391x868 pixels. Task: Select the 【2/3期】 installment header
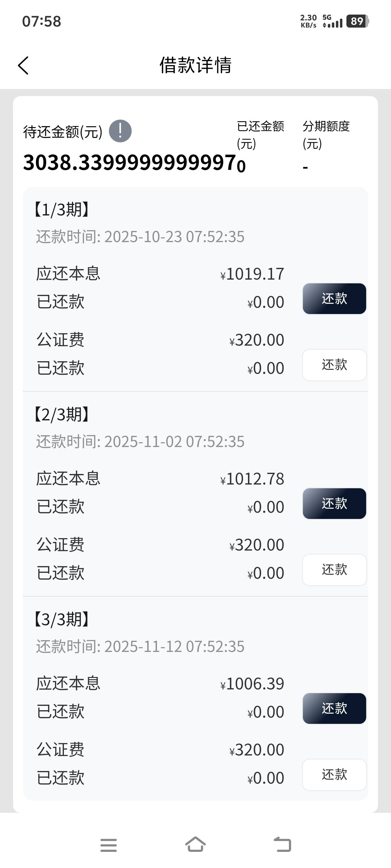point(62,414)
